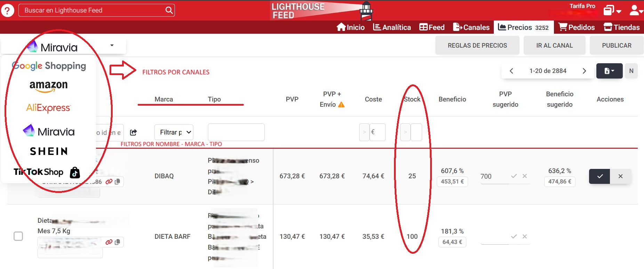Viewport: 644px width, 269px height.
Task: Choose AliExpress channel from the list
Action: pyautogui.click(x=48, y=108)
